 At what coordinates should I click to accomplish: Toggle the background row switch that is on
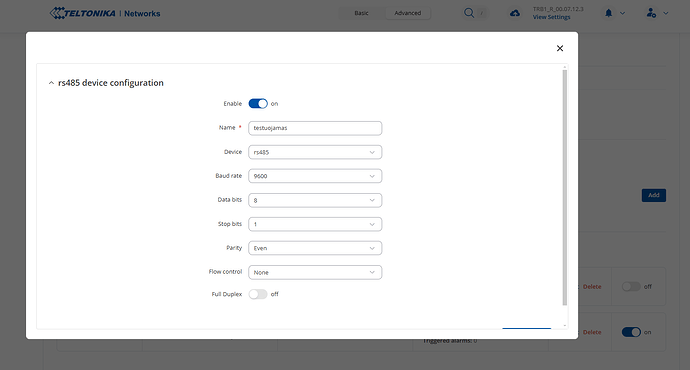pyautogui.click(x=631, y=332)
